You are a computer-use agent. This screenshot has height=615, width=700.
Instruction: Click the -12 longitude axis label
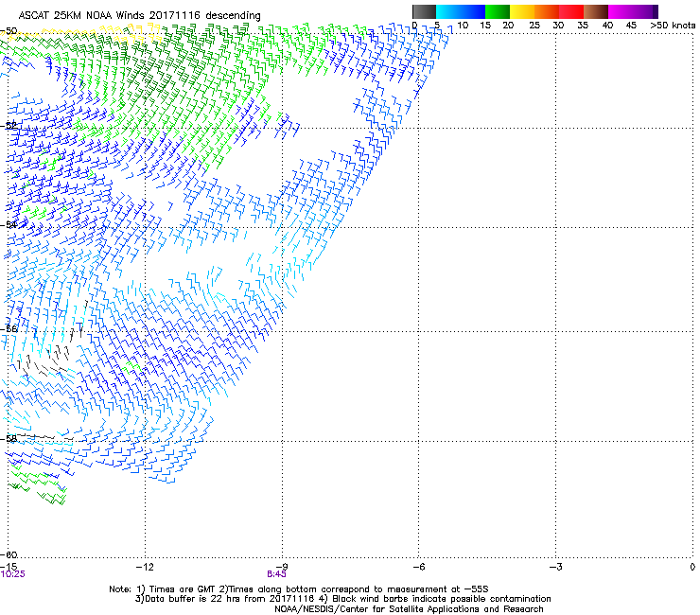click(x=144, y=566)
